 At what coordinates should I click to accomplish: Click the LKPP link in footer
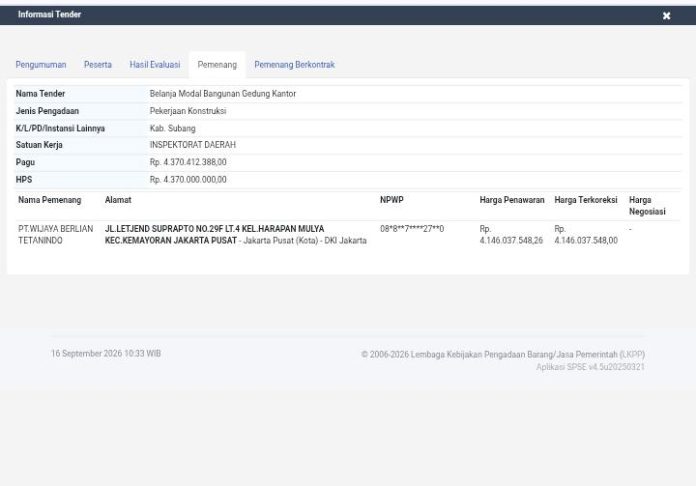coord(632,354)
